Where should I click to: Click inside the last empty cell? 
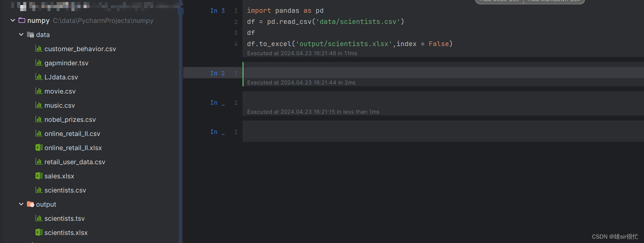(443, 132)
